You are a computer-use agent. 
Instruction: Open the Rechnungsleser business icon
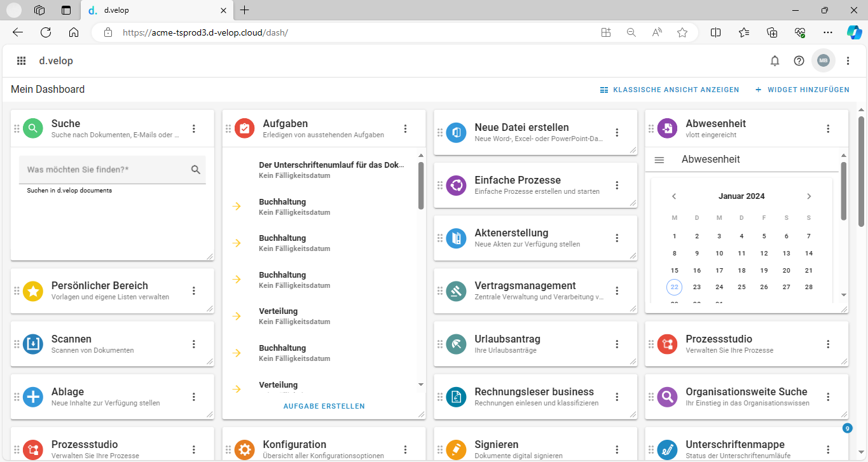(456, 397)
